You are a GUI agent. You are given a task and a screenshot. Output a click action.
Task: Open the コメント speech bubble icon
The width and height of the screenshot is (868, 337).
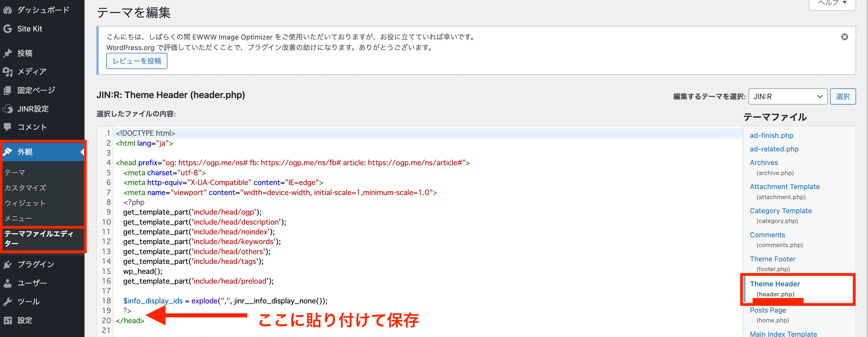[x=7, y=127]
